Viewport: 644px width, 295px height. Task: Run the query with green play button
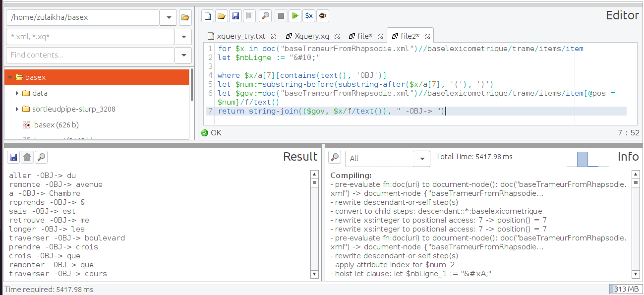point(295,16)
